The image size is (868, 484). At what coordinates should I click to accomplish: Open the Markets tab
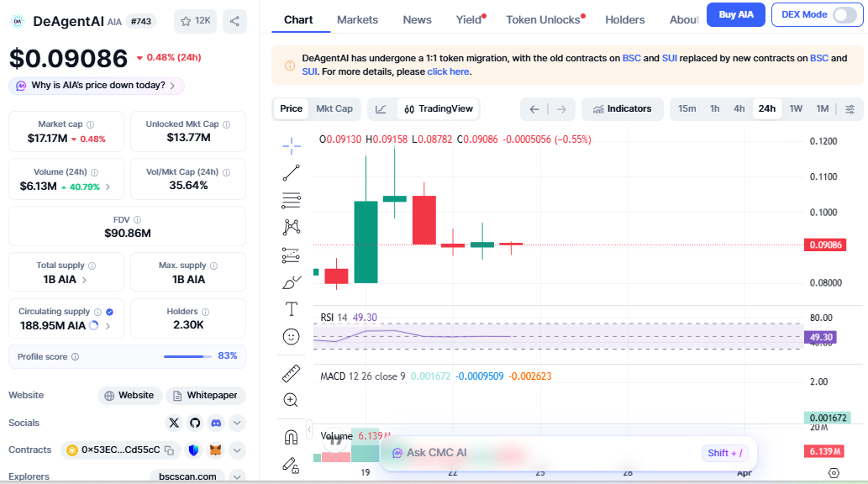point(357,19)
